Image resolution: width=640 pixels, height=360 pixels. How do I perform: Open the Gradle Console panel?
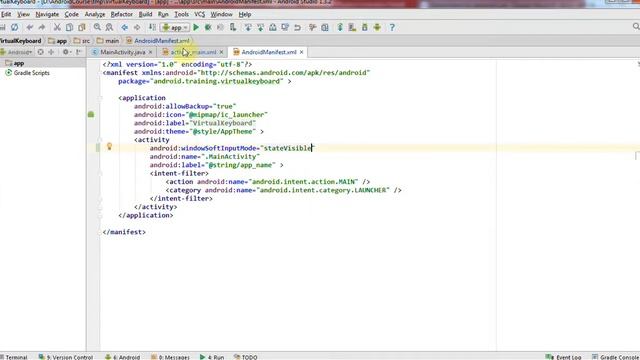point(616,357)
